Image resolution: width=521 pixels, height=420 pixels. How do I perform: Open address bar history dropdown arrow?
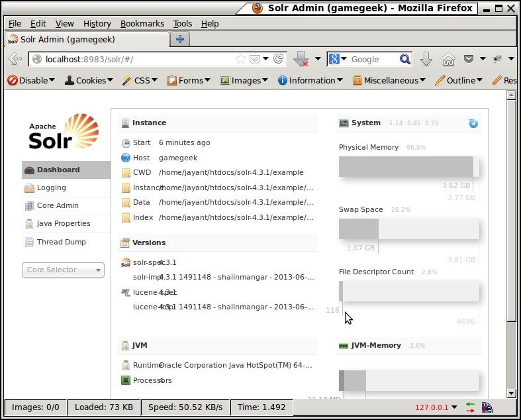click(265, 59)
